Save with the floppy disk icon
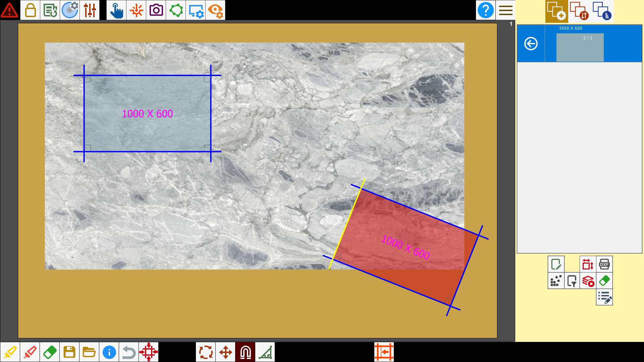The width and height of the screenshot is (644, 362). coord(69,352)
